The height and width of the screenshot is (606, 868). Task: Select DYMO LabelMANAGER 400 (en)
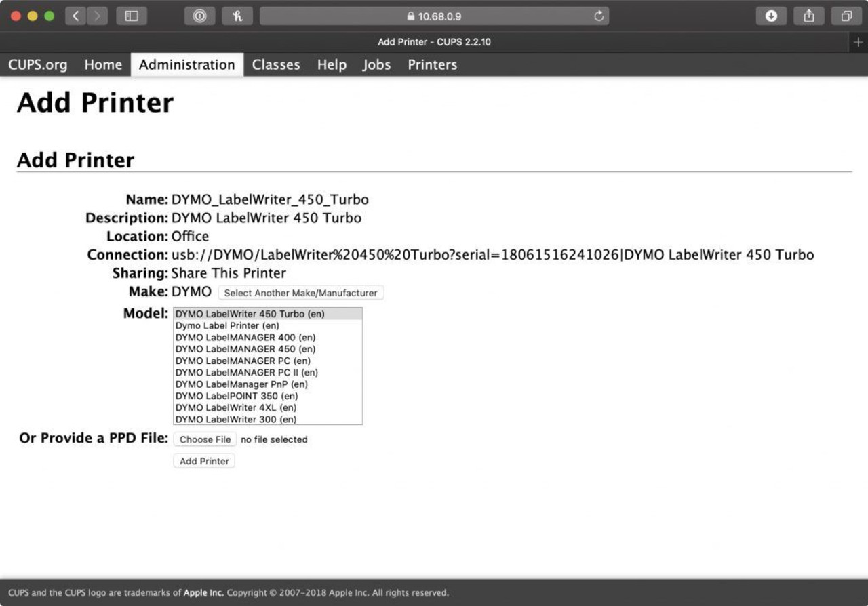coord(268,337)
